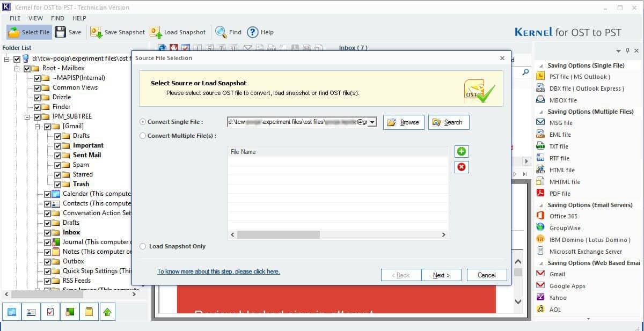Click the Select File toolbar icon
The height and width of the screenshot is (331, 644).
[x=29, y=32]
